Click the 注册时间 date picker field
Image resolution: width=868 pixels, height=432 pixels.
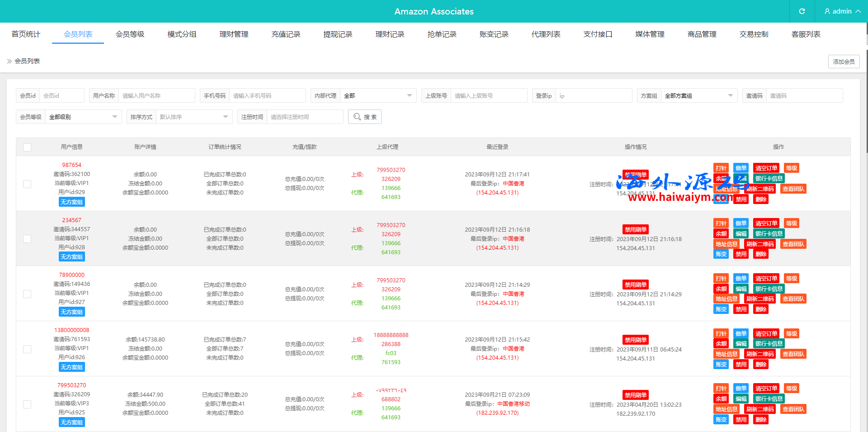coord(304,117)
